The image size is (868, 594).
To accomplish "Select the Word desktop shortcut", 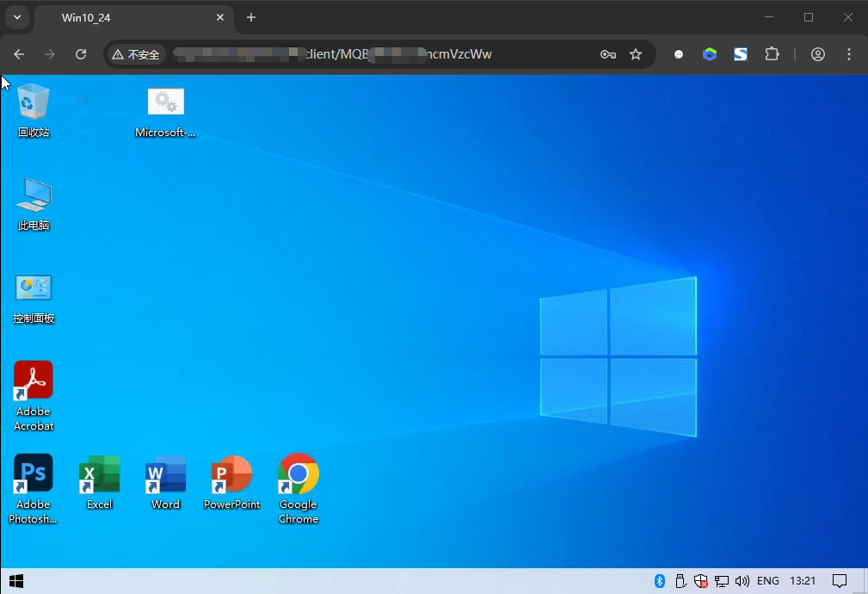I will click(x=166, y=473).
